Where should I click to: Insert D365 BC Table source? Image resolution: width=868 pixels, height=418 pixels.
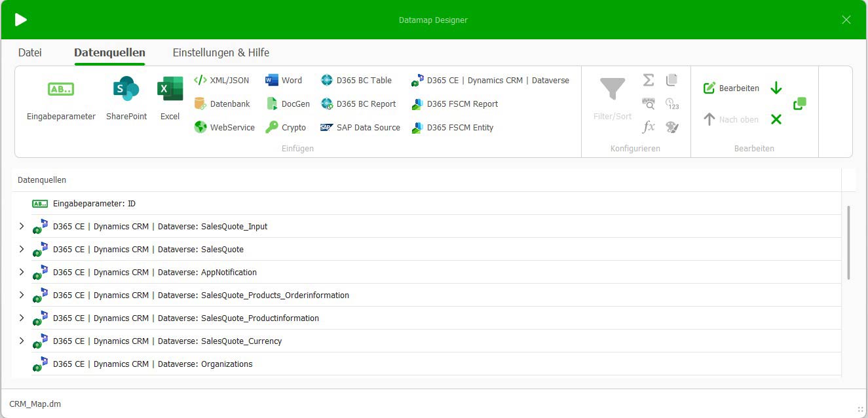356,81
